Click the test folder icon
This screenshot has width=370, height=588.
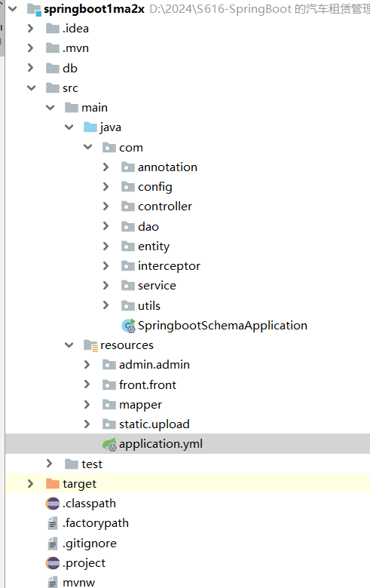(x=72, y=464)
